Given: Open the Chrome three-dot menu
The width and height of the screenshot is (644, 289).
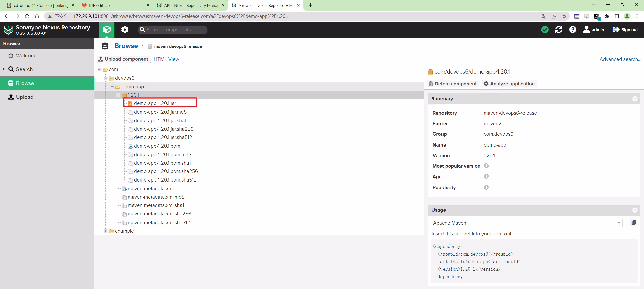Looking at the screenshot, I should [637, 16].
